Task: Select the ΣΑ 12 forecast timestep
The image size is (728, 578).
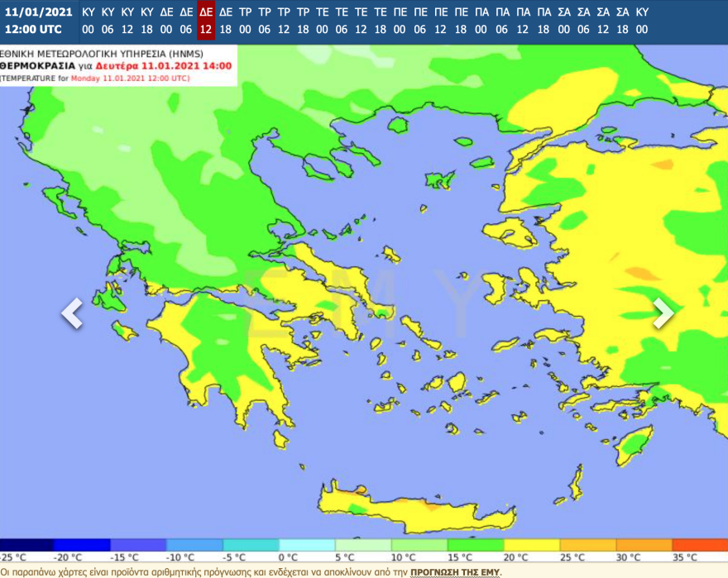Action: [x=602, y=21]
